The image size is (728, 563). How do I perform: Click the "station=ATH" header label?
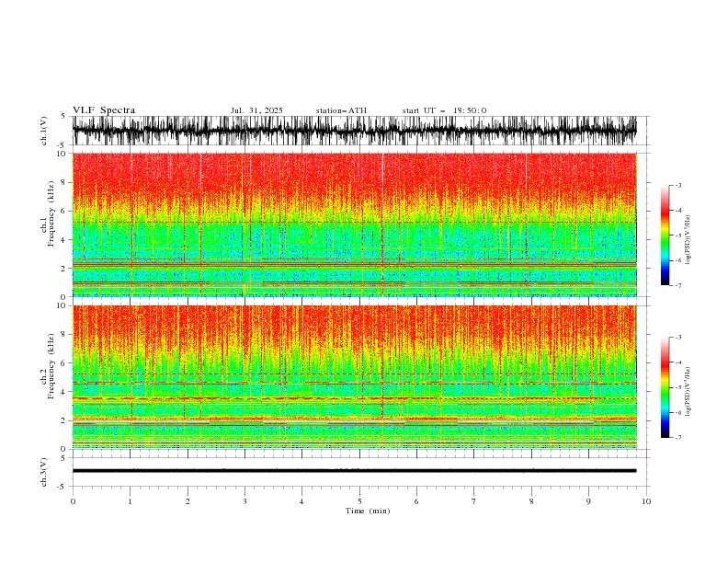[341, 110]
